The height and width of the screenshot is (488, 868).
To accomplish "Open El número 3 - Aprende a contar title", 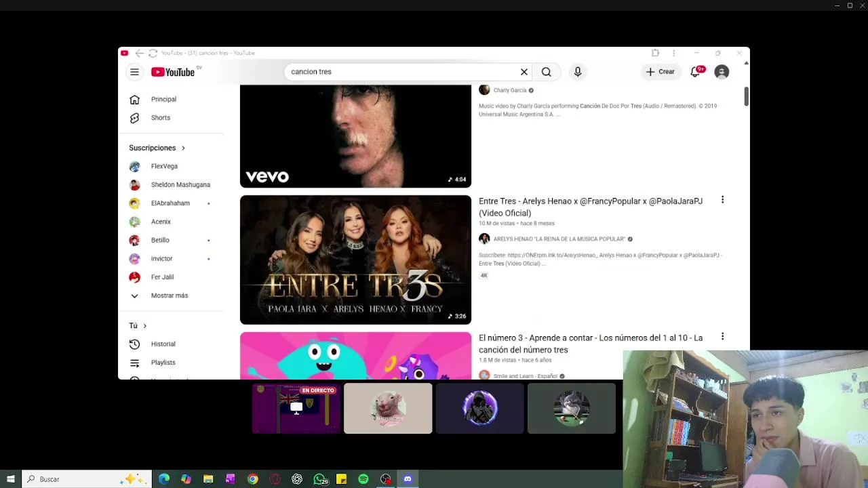I will click(x=591, y=344).
